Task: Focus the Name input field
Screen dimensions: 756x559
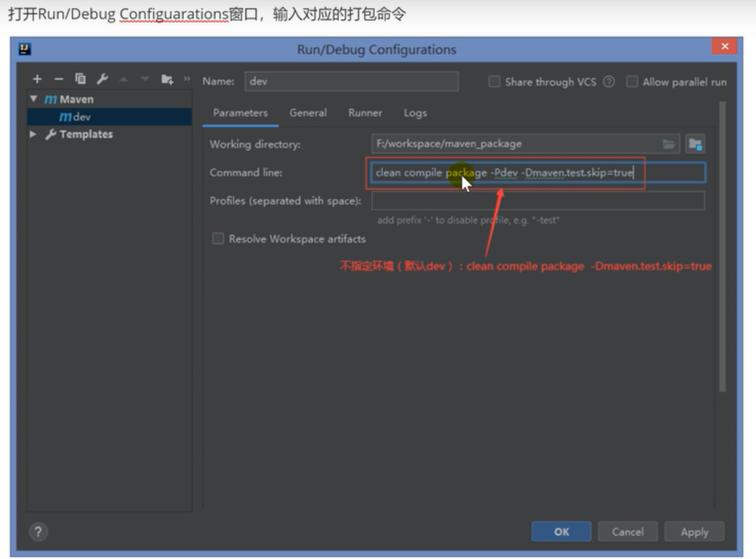Action: (x=352, y=81)
